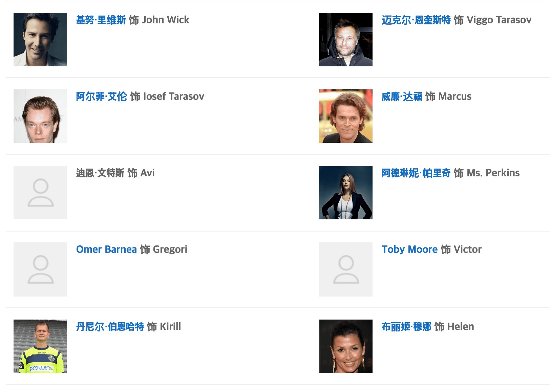This screenshot has width=550, height=392.
Task: Open Toby Moore's profile link
Action: pos(409,249)
